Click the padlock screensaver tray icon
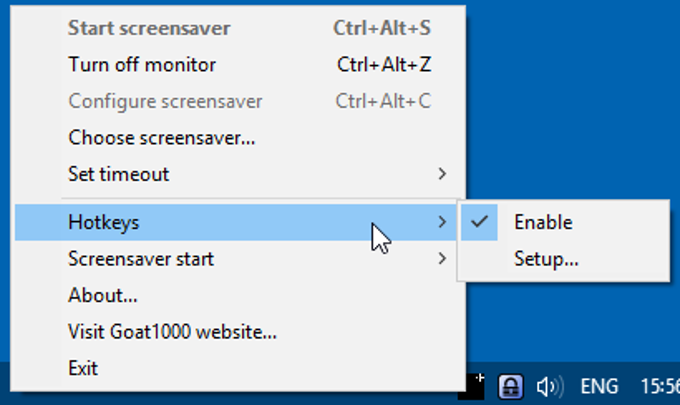This screenshot has height=405, width=680. [x=510, y=386]
